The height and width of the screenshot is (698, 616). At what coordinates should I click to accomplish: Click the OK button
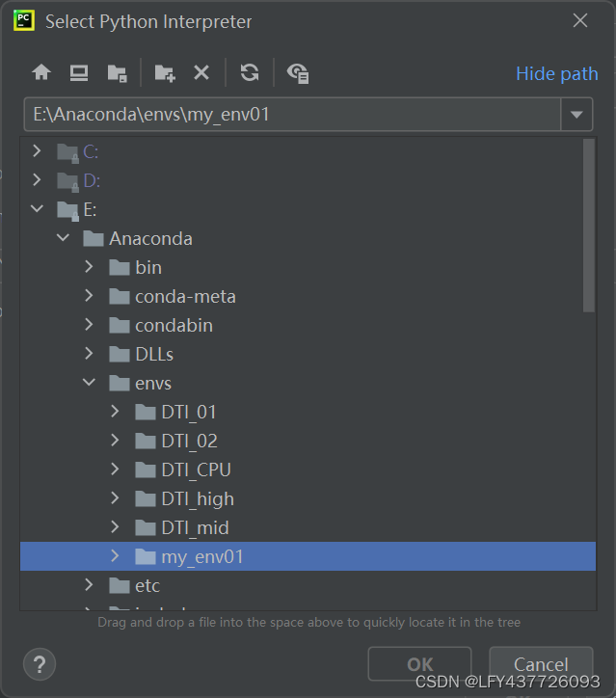pyautogui.click(x=419, y=663)
